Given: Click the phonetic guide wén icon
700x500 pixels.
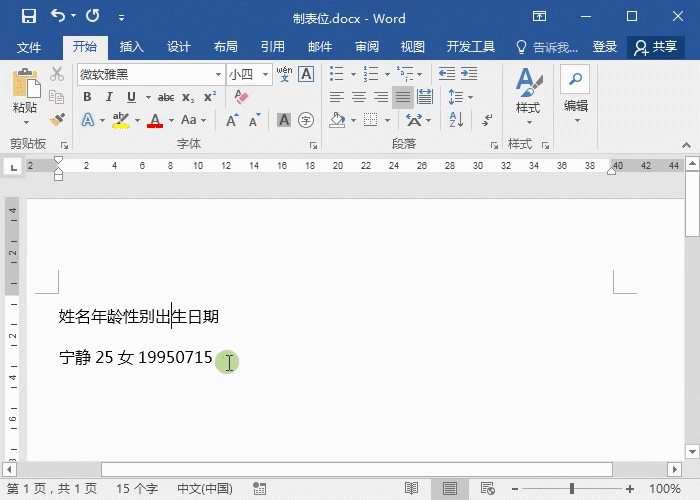Looking at the screenshot, I should (x=284, y=74).
